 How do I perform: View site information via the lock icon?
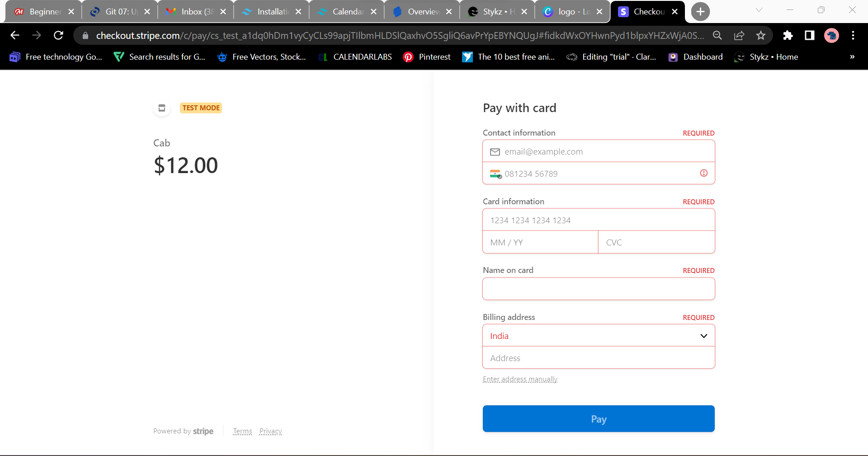coord(85,35)
